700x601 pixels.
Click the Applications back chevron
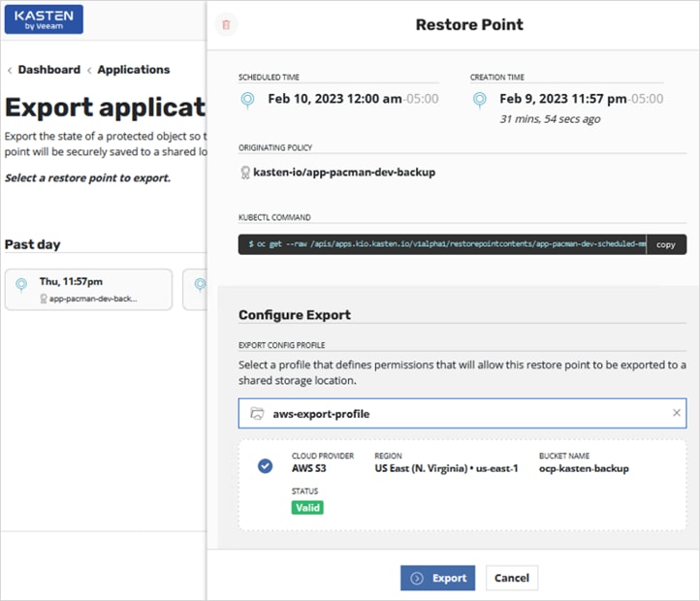(x=89, y=70)
